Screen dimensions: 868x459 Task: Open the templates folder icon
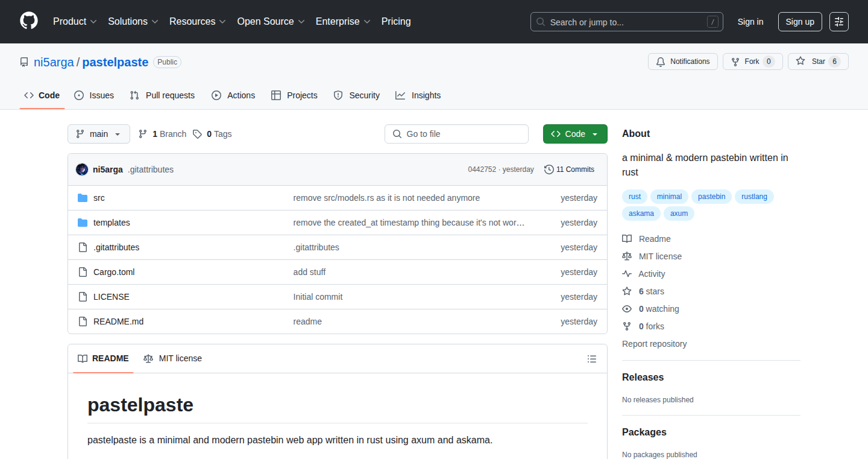pos(83,223)
